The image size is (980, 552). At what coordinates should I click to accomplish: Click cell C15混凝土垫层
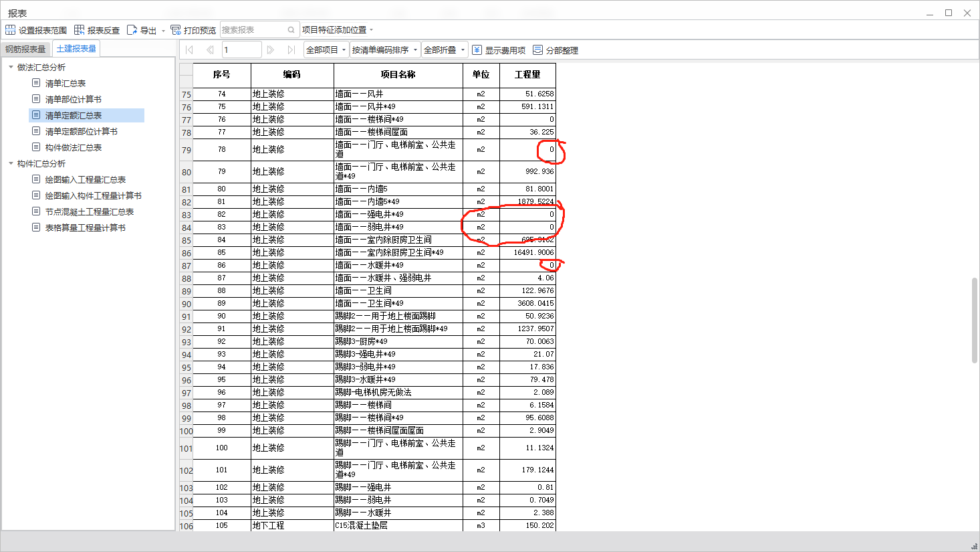tap(398, 525)
